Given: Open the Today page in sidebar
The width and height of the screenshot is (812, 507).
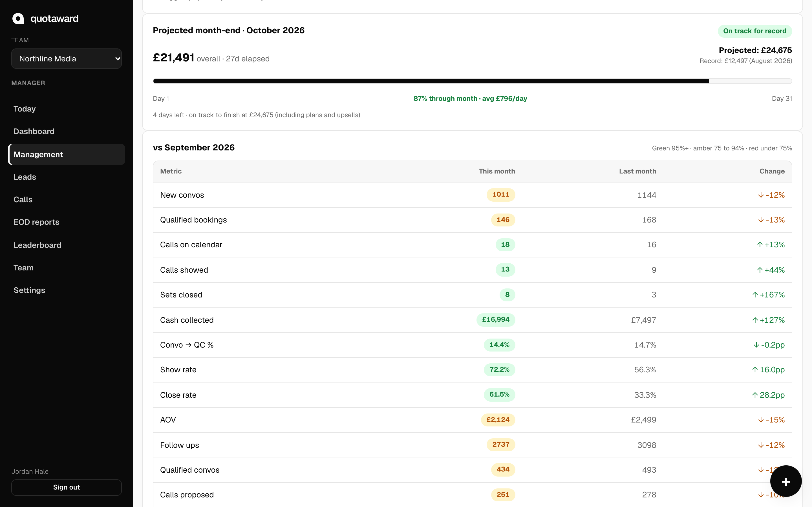Looking at the screenshot, I should click(25, 109).
